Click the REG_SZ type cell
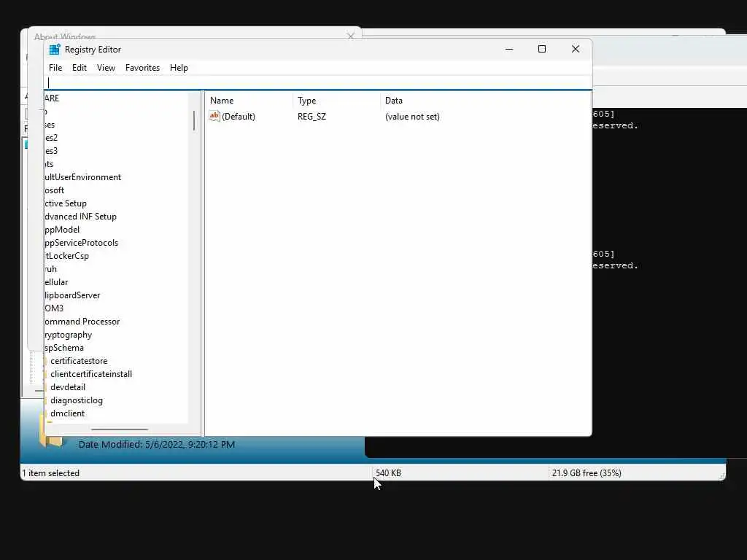The width and height of the screenshot is (747, 560). pyautogui.click(x=311, y=117)
